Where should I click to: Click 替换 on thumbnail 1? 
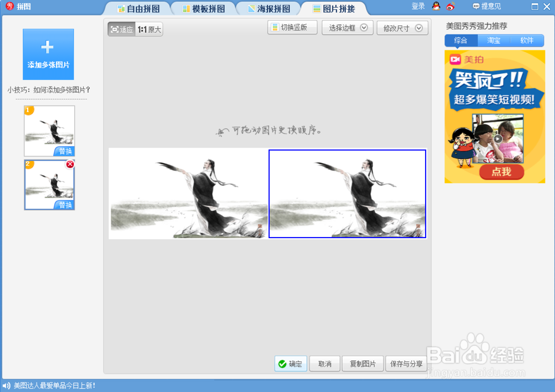tap(65, 152)
